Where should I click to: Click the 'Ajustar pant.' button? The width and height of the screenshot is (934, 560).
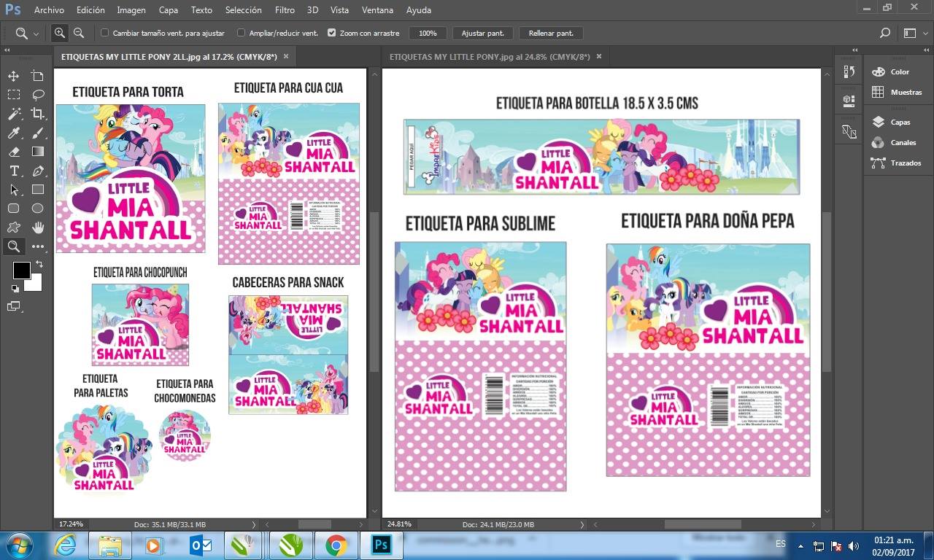pyautogui.click(x=483, y=33)
